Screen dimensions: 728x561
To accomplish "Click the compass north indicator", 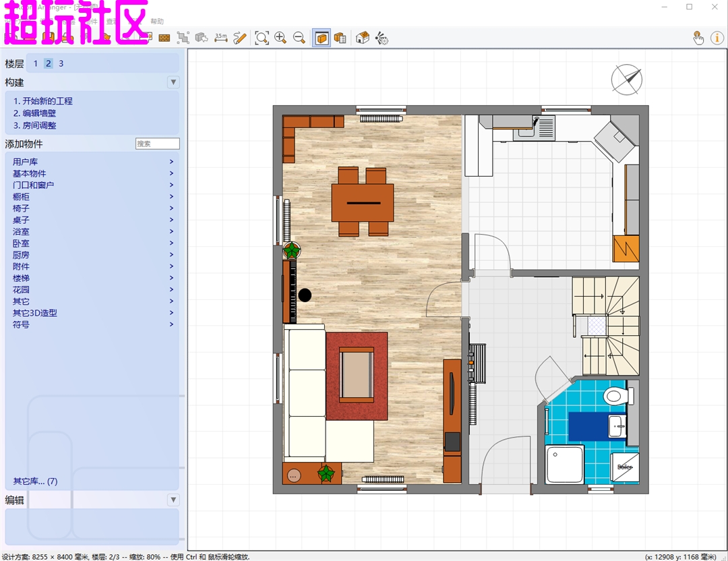I will (x=626, y=80).
